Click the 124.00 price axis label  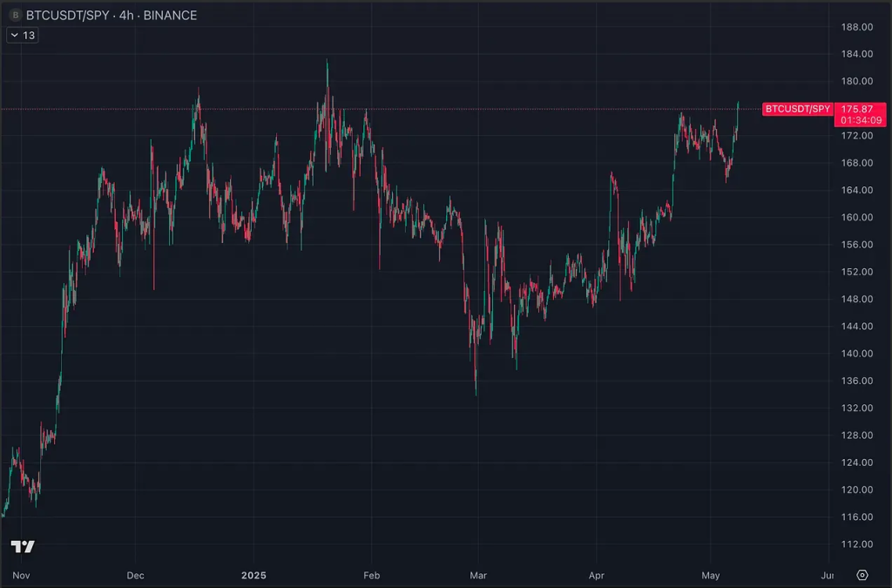tap(857, 463)
